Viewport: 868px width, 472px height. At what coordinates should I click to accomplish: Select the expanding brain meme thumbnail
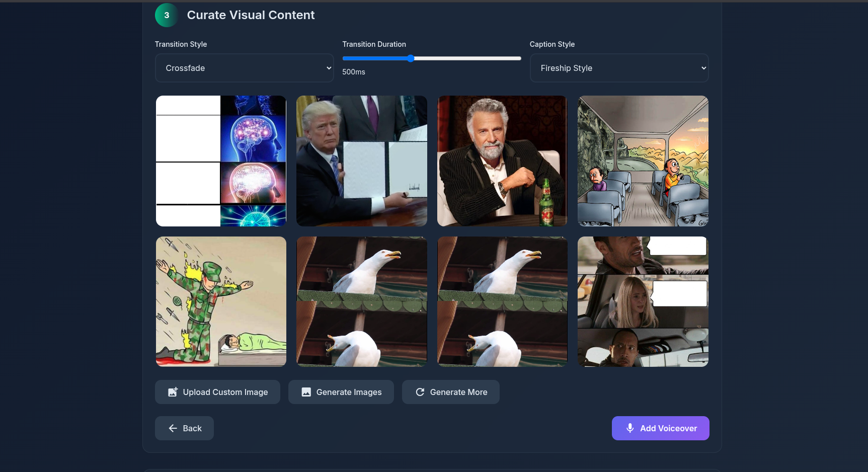[221, 161]
